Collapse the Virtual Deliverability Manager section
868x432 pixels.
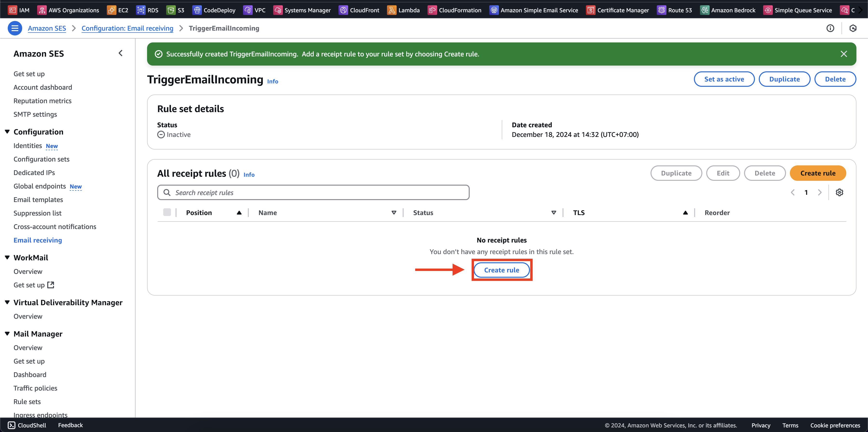[x=7, y=302]
